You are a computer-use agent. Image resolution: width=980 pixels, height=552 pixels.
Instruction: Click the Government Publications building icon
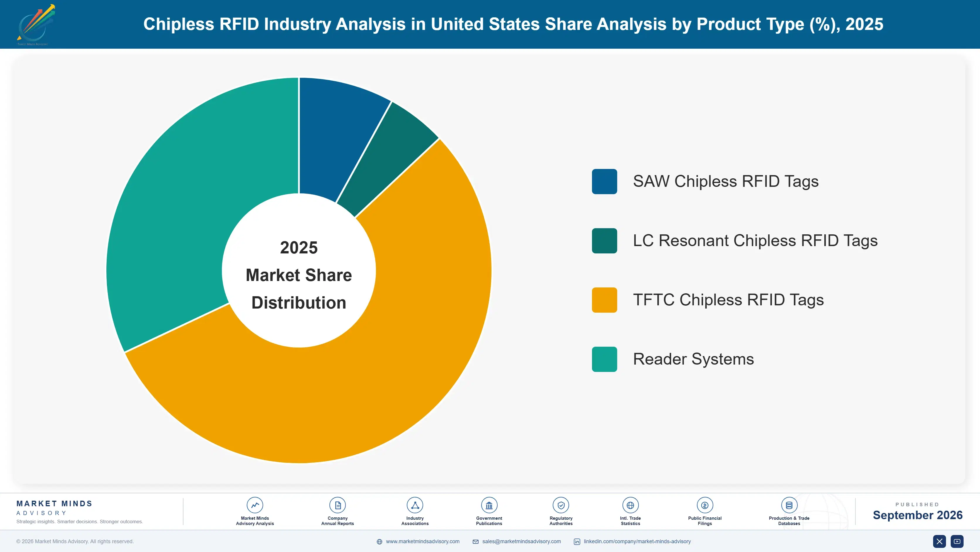[x=489, y=505]
